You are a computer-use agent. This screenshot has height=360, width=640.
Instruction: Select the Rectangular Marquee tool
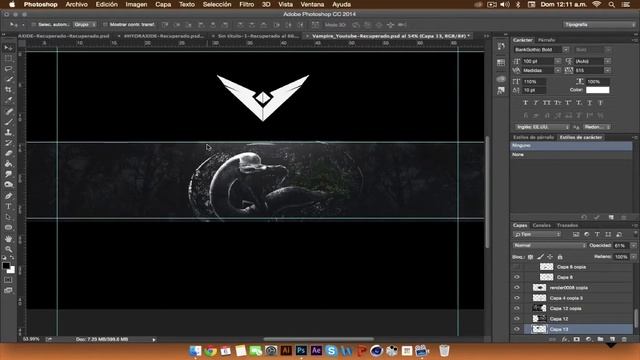click(x=8, y=59)
